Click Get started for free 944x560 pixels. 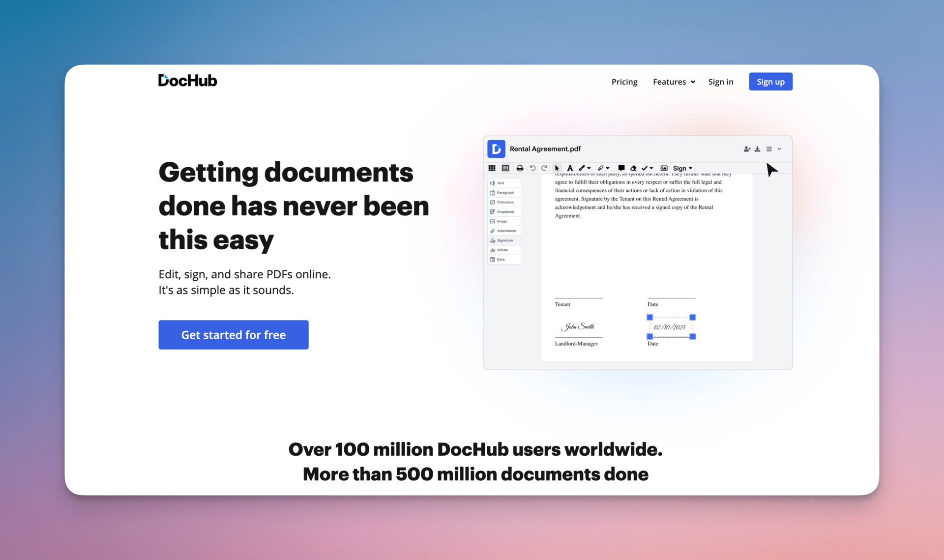tap(233, 335)
